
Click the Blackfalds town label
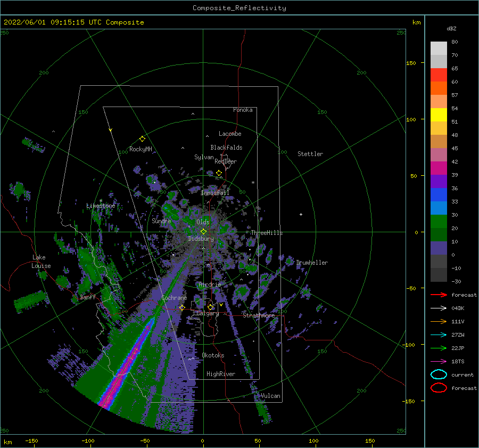(x=226, y=148)
